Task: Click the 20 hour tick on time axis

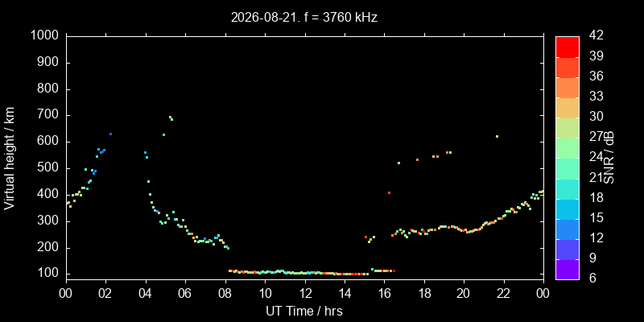Action: (464, 293)
